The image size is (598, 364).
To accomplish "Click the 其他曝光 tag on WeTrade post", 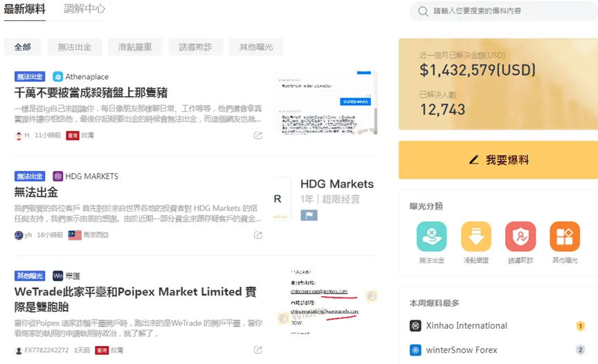I will 30,275.
